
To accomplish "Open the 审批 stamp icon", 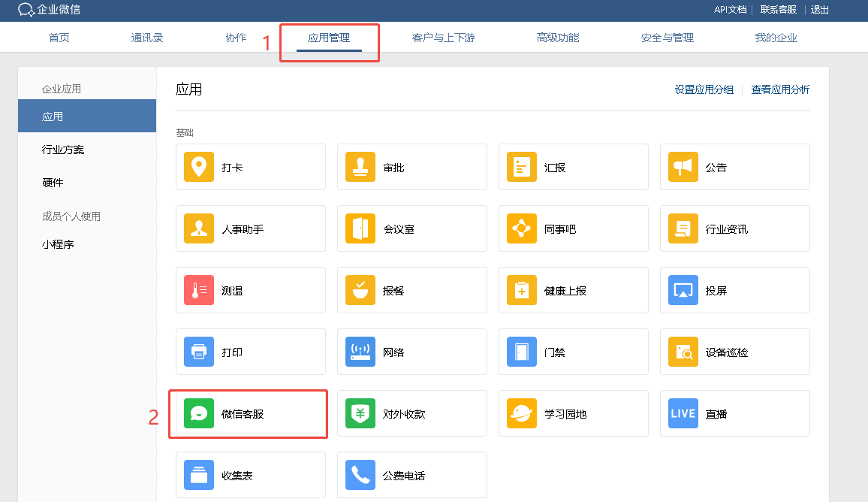I will [360, 167].
